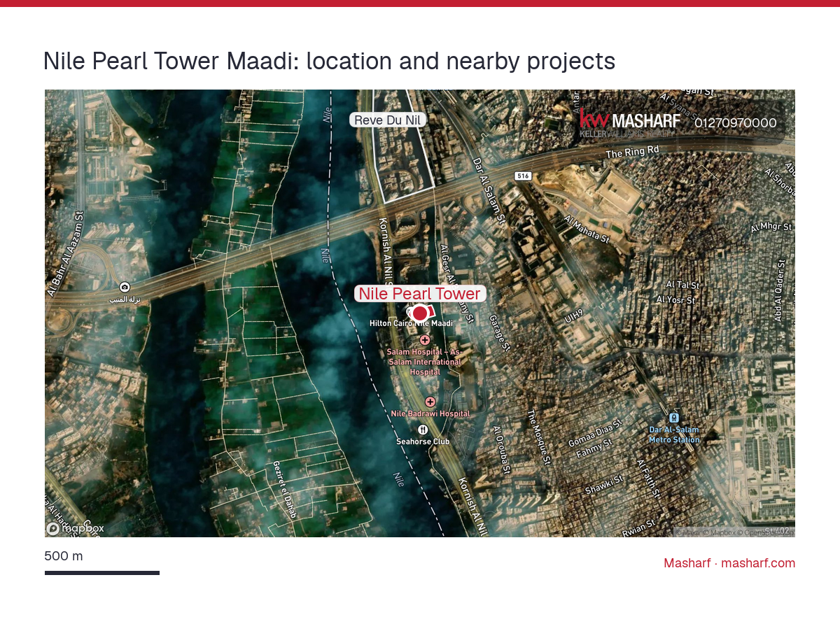This screenshot has width=840, height=631.
Task: Click the Seahorse Club label
Action: (423, 442)
